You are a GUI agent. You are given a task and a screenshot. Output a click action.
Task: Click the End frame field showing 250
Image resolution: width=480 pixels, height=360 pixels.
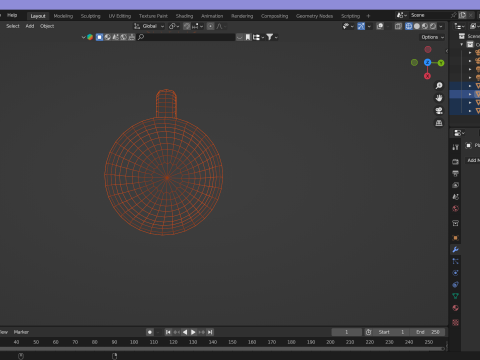pos(429,332)
